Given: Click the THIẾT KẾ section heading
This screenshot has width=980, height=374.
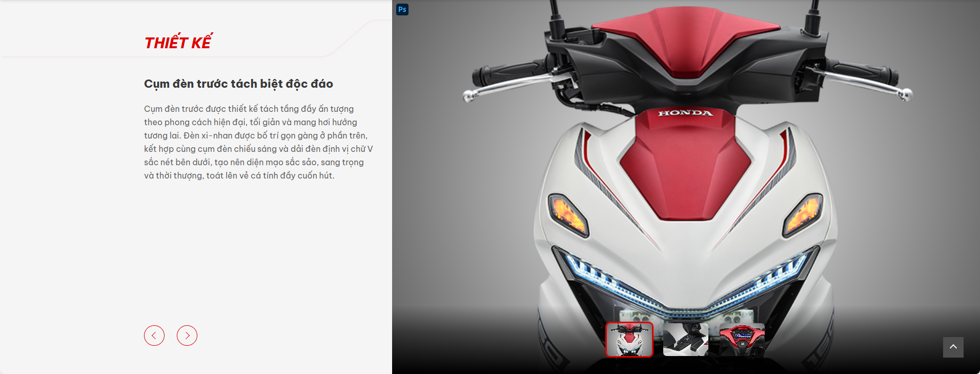Looking at the screenshot, I should [178, 42].
